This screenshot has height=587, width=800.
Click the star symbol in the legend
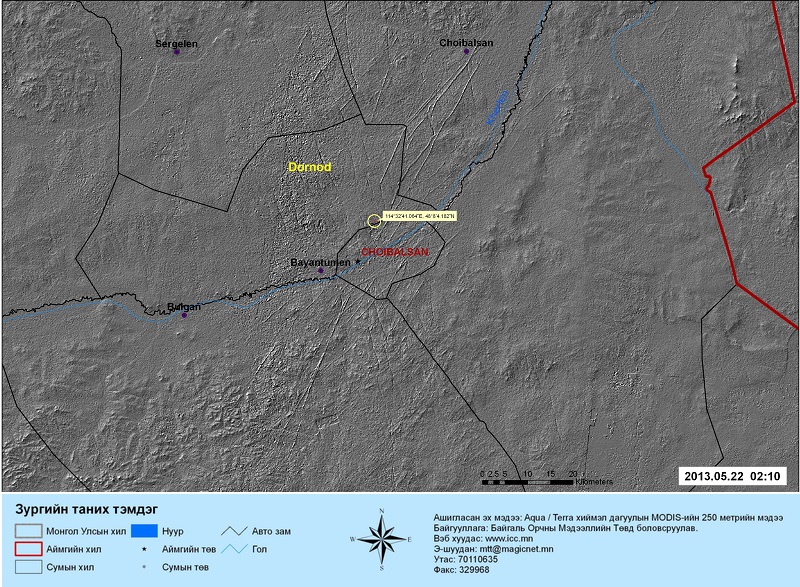(146, 549)
